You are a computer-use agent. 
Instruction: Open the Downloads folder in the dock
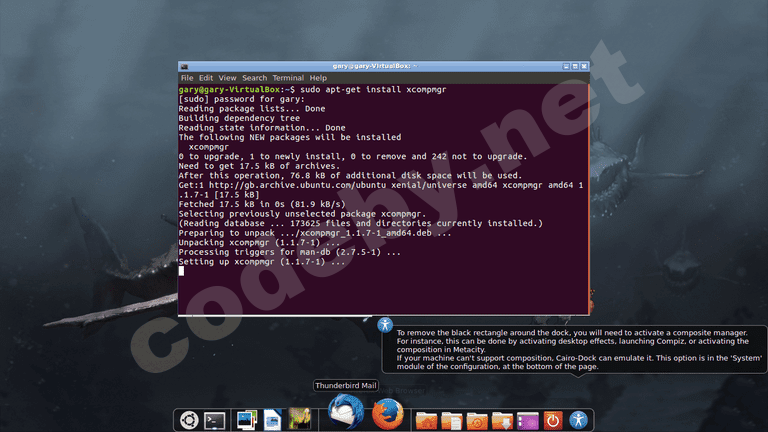tap(502, 421)
